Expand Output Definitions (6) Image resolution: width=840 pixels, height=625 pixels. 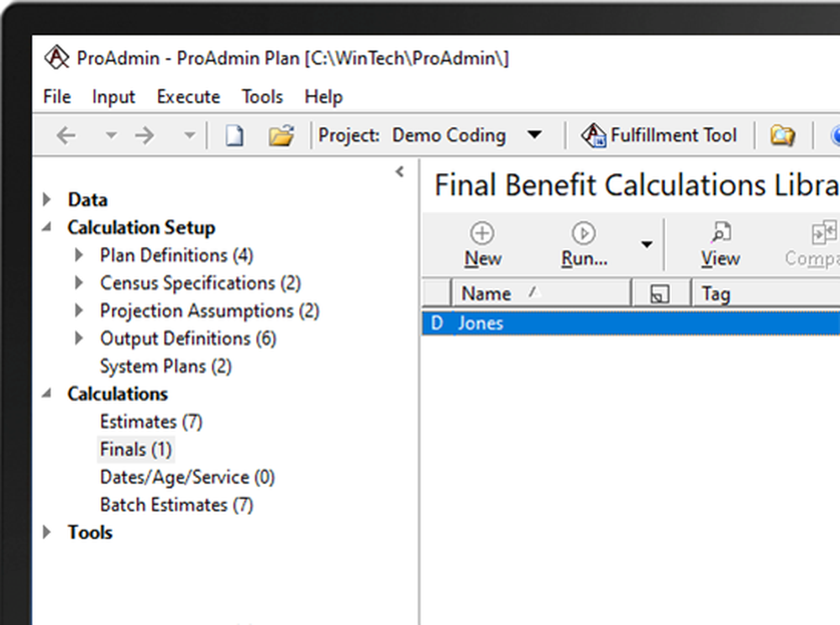pyautogui.click(x=79, y=339)
